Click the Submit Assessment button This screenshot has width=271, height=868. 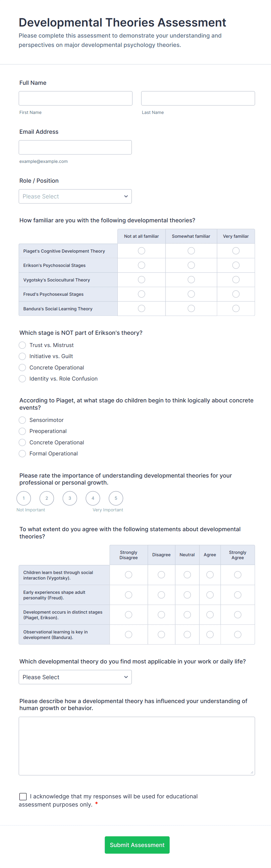(137, 845)
